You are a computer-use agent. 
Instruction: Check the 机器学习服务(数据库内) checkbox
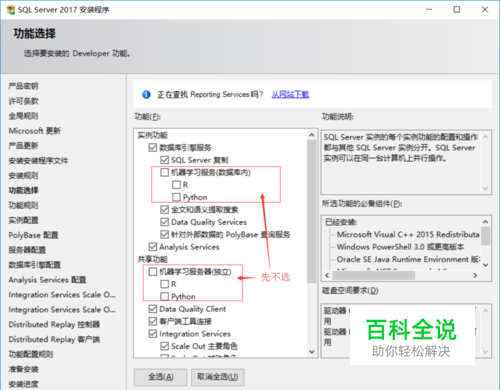[x=165, y=172]
